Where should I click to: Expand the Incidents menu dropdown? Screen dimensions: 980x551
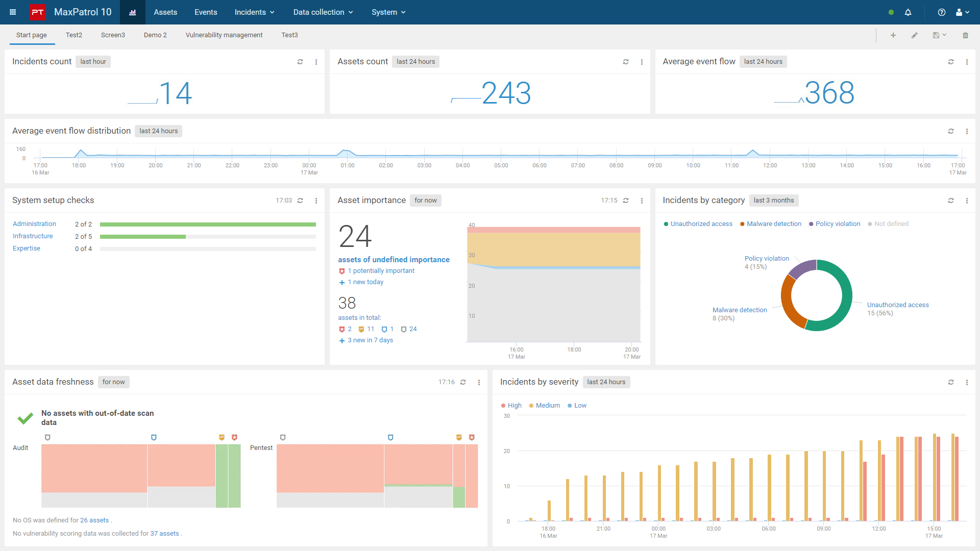pos(254,12)
